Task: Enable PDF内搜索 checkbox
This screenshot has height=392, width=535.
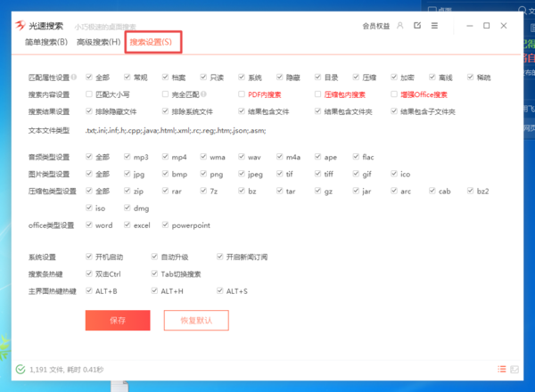Action: pyautogui.click(x=242, y=94)
